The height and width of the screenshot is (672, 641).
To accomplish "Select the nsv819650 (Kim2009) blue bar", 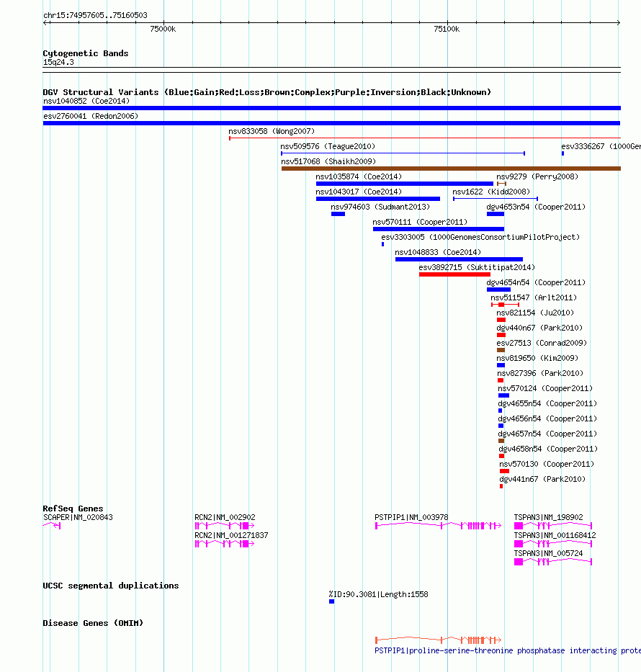I will pos(501,365).
